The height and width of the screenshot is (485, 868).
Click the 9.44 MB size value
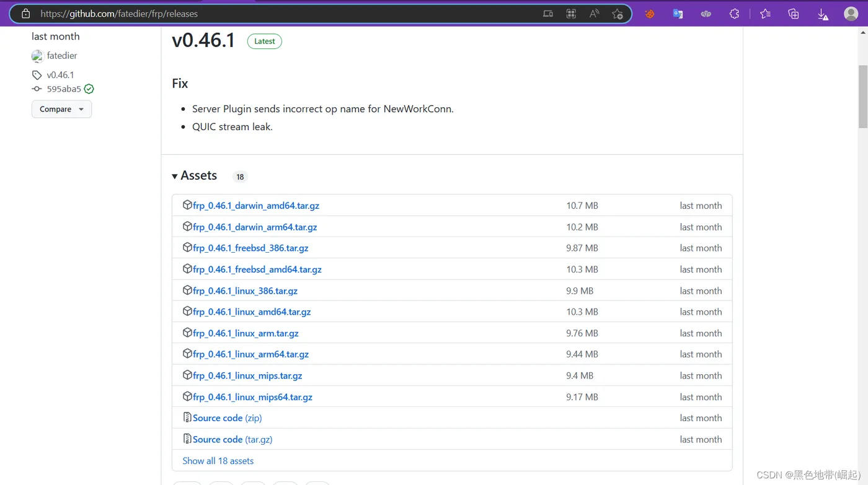(582, 354)
